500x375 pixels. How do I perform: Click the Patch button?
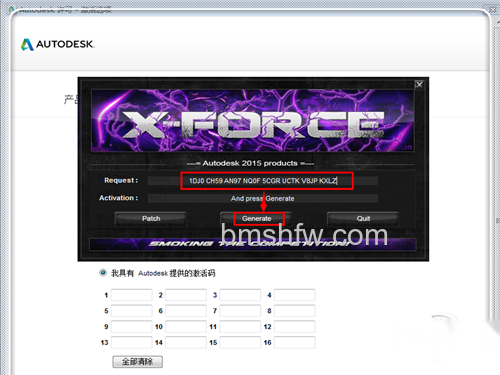151,219
